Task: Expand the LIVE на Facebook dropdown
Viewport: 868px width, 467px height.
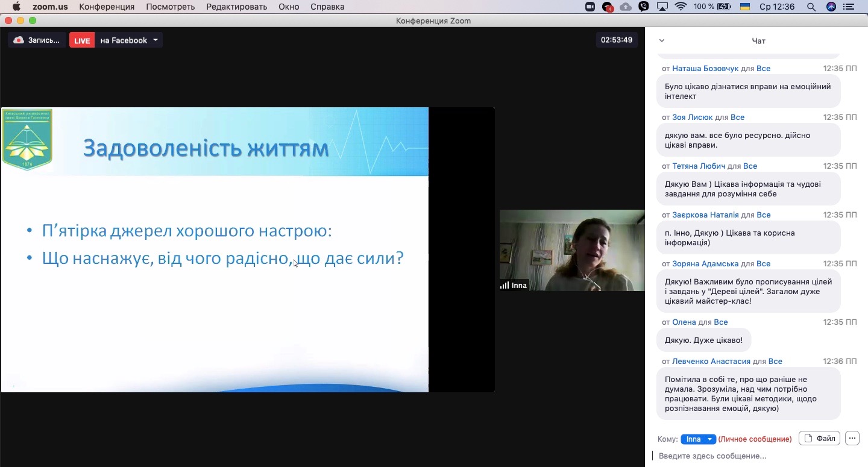Action: pyautogui.click(x=156, y=40)
